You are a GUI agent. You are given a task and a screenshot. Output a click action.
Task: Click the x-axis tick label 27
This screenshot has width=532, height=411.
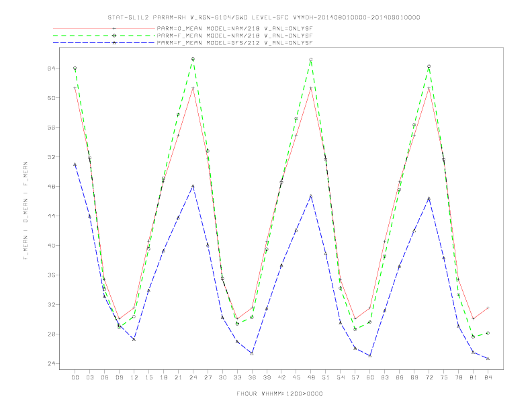(x=208, y=377)
